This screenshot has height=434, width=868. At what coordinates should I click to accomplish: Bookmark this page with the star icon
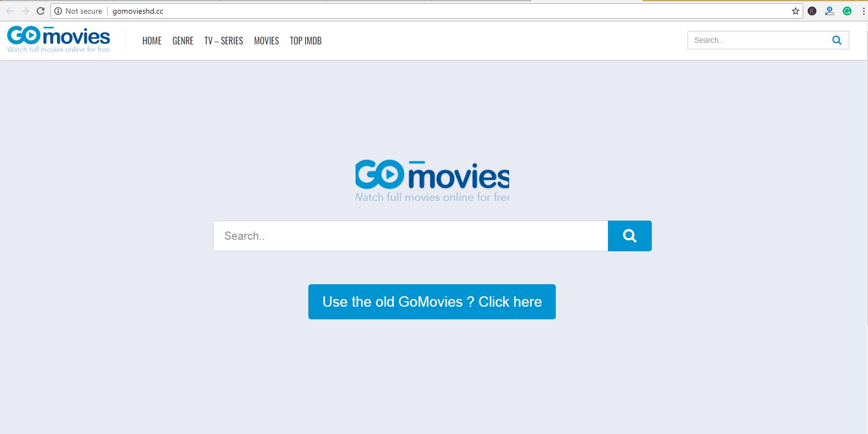(x=795, y=11)
